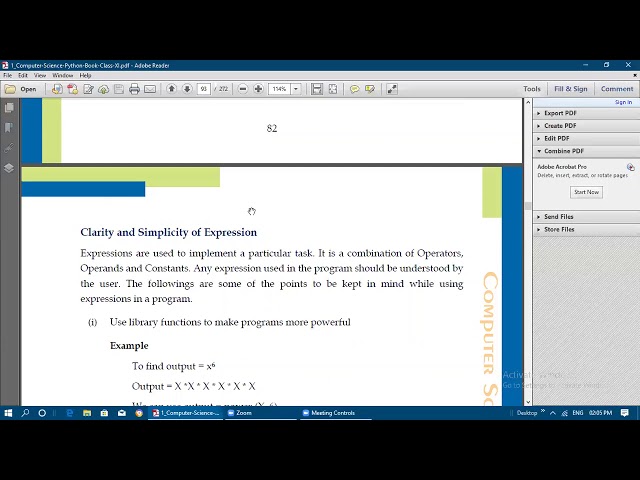Click the page number field showing 93

click(x=203, y=89)
